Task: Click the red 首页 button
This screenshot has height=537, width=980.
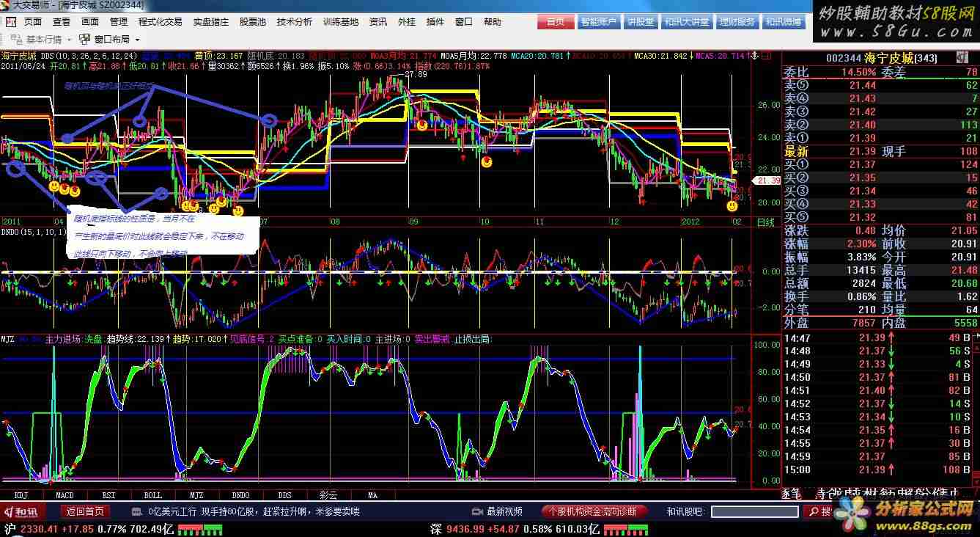Action: click(x=556, y=22)
